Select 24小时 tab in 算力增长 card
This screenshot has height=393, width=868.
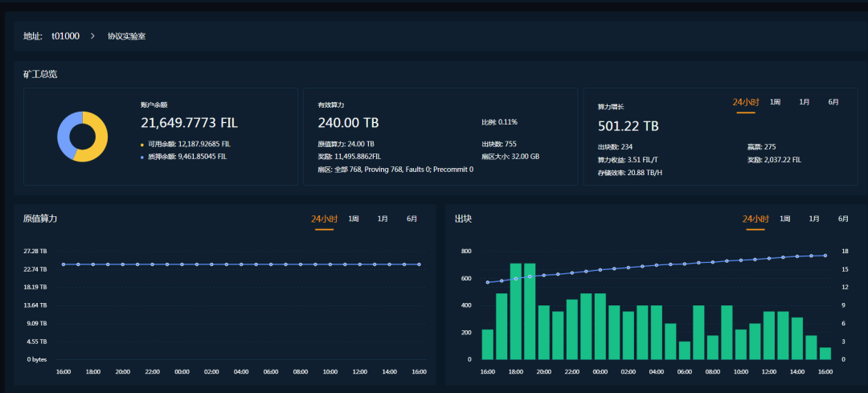pos(746,102)
